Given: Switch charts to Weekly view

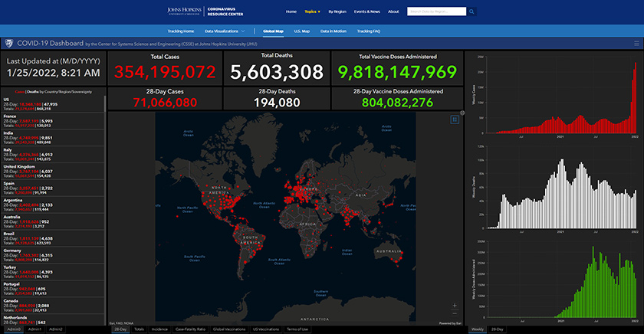Looking at the screenshot, I should pos(477,329).
